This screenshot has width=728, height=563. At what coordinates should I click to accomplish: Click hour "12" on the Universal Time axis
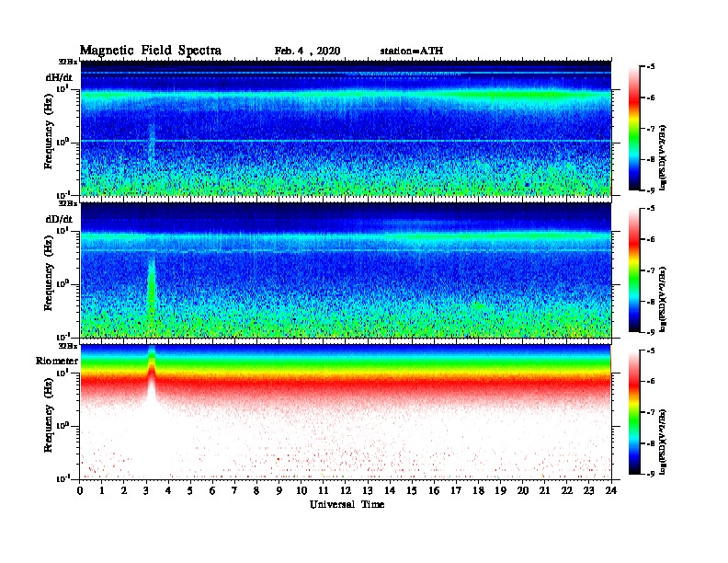click(x=346, y=490)
